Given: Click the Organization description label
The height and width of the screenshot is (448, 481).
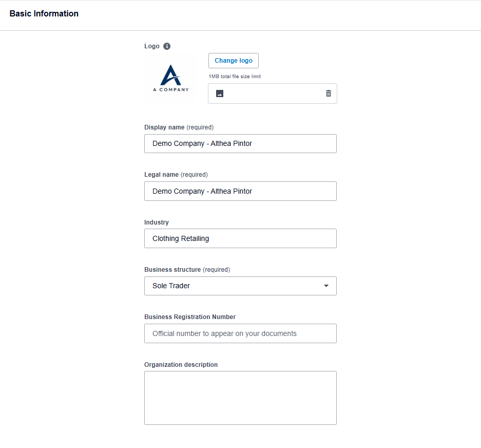Looking at the screenshot, I should click(181, 364).
